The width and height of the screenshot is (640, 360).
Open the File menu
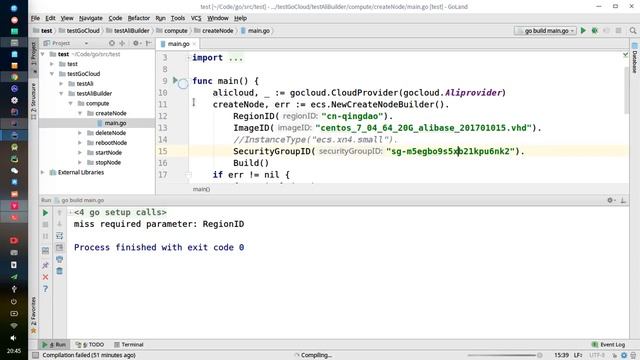click(35, 18)
